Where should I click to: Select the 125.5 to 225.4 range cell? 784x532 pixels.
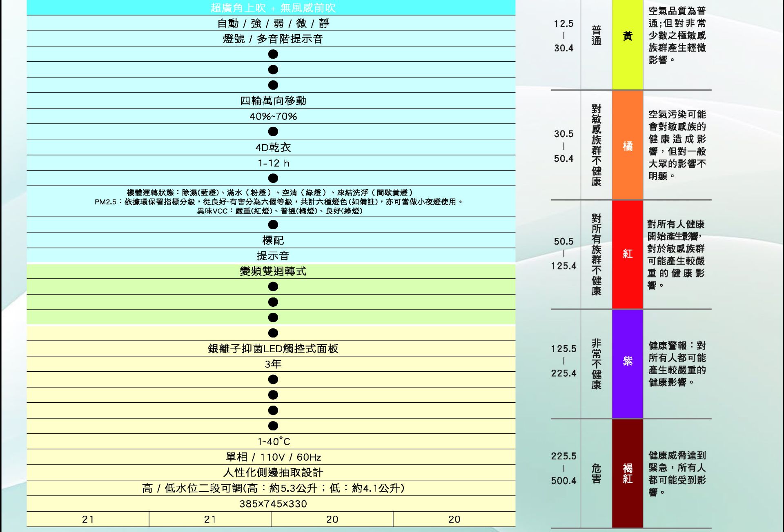(x=563, y=361)
